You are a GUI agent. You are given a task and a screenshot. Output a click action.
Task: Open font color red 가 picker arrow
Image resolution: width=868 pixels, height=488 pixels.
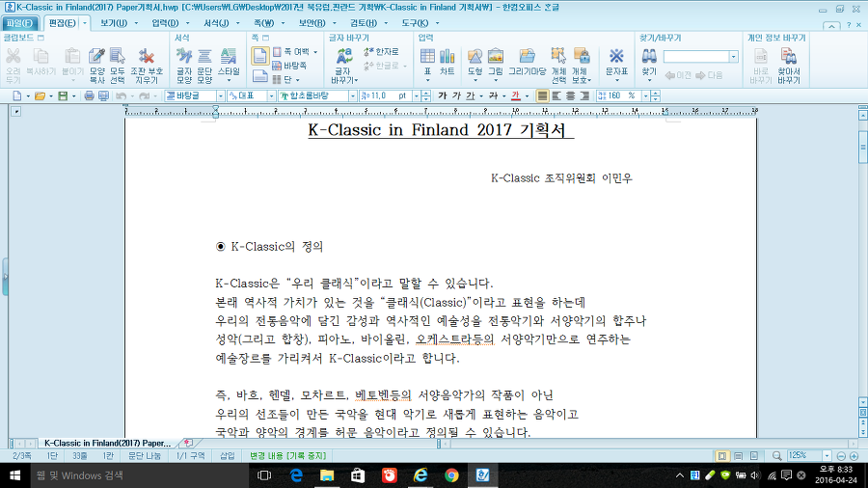click(x=527, y=95)
